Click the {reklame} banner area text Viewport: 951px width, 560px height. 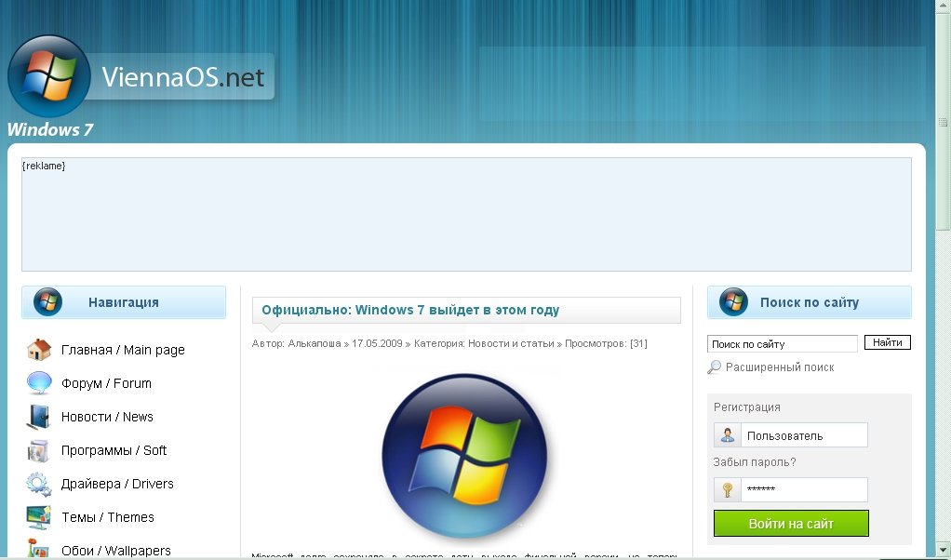[44, 166]
